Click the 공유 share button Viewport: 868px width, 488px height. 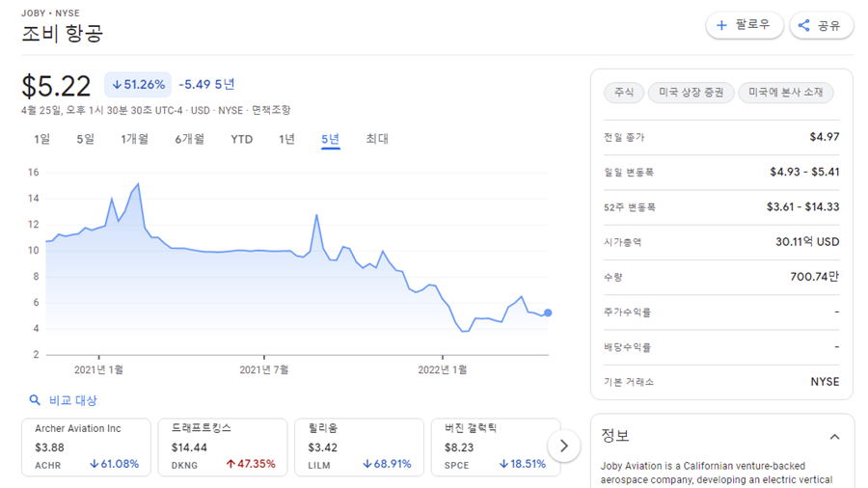pos(821,25)
